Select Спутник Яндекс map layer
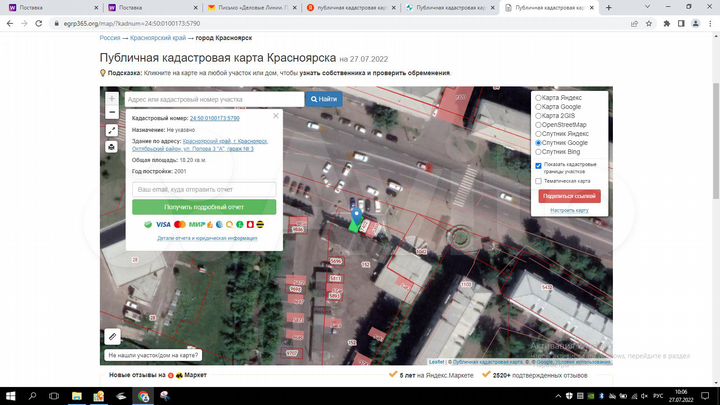This screenshot has width=720, height=405. pyautogui.click(x=538, y=134)
